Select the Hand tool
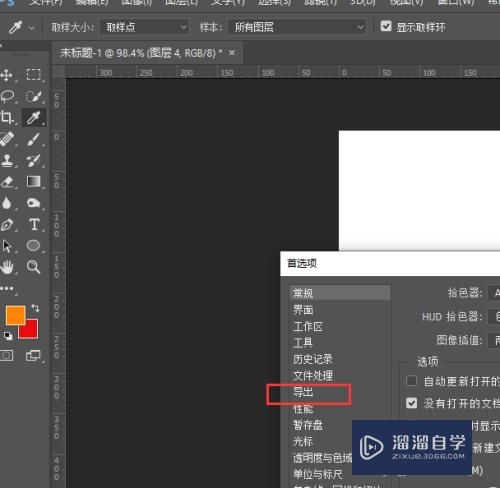 click(x=7, y=267)
